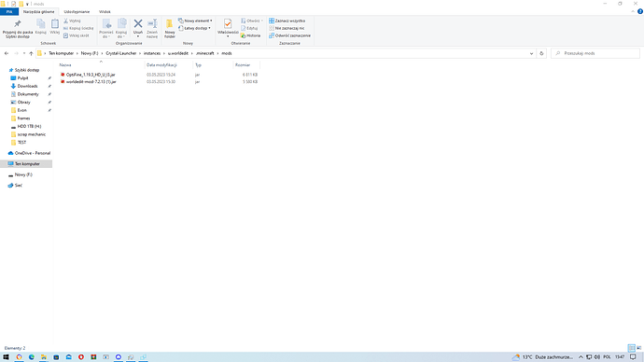Screen dimensions: 644x362
Task: Switch to details view icon in status bar
Action: coord(631,348)
